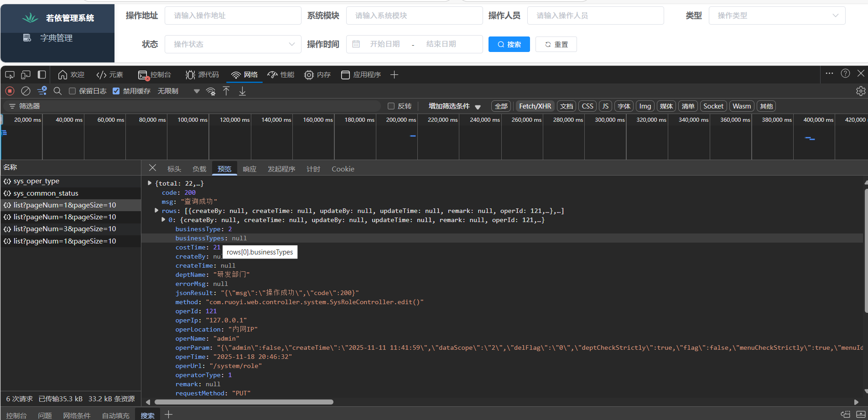The height and width of the screenshot is (420, 868).
Task: Open the Response (响应) detail tab
Action: [249, 169]
